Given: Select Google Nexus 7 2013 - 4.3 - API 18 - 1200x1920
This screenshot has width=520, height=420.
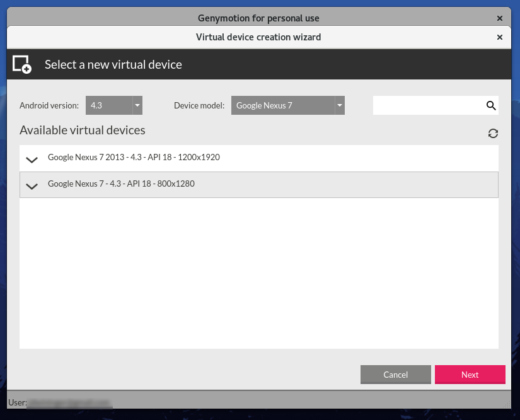Looking at the screenshot, I should 259,158.
